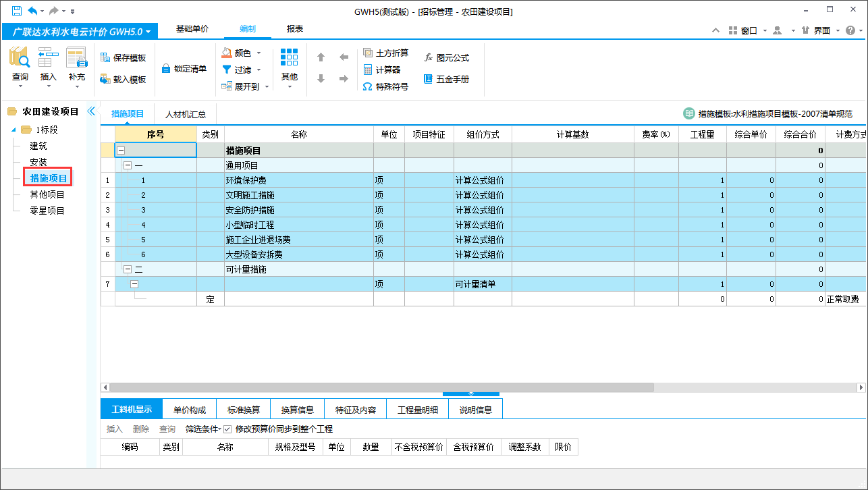Click the user account icon
The image size is (868, 490).
[777, 30]
